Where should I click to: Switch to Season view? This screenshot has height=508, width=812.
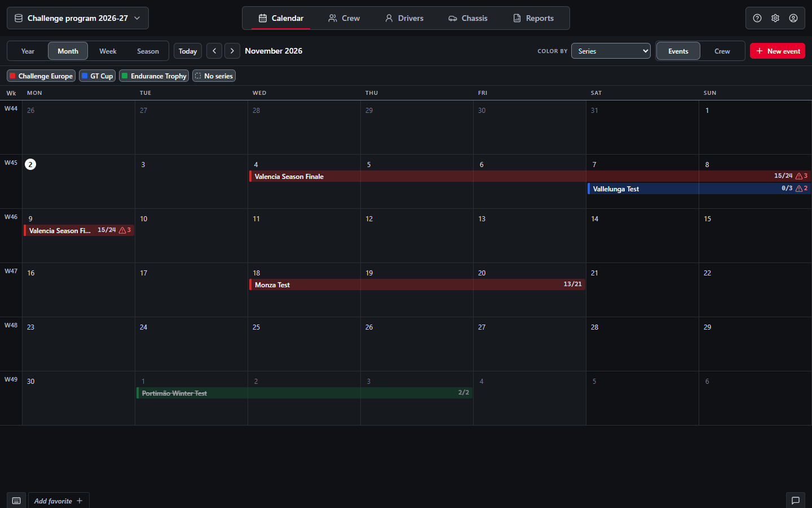click(x=148, y=51)
